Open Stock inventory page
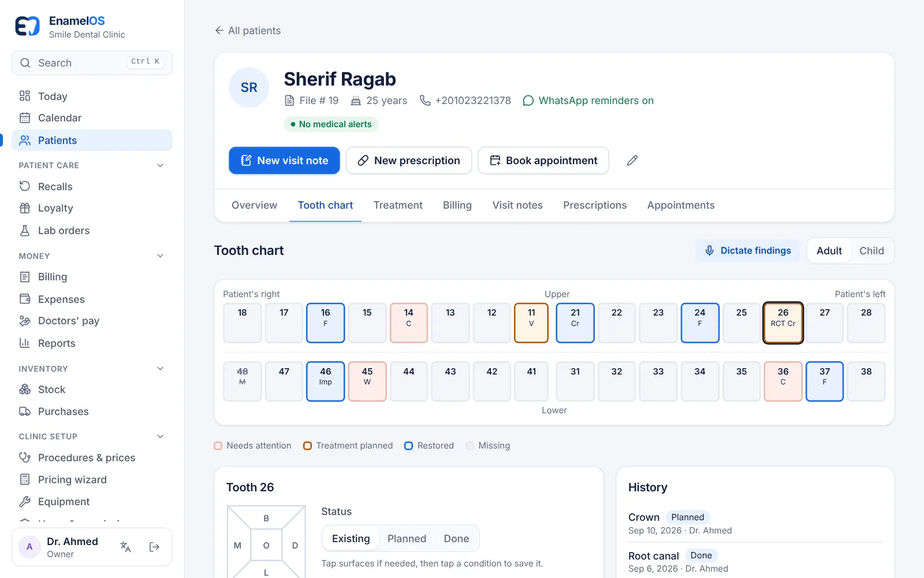Image resolution: width=924 pixels, height=578 pixels. pos(92,390)
